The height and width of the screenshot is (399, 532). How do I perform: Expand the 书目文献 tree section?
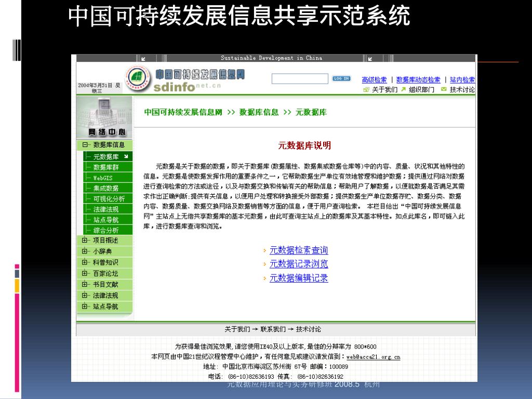point(85,284)
